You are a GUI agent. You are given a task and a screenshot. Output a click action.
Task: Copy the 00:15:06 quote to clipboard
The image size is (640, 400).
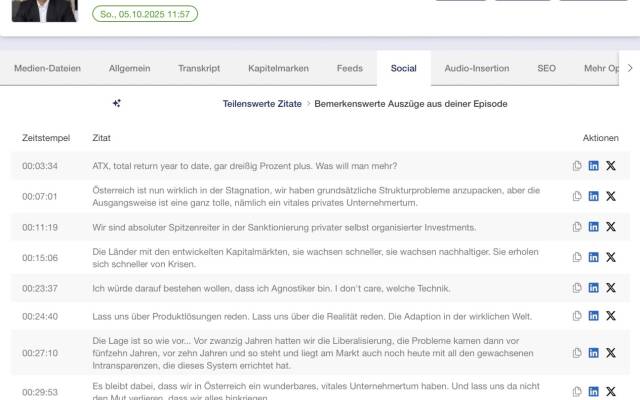pyautogui.click(x=577, y=257)
